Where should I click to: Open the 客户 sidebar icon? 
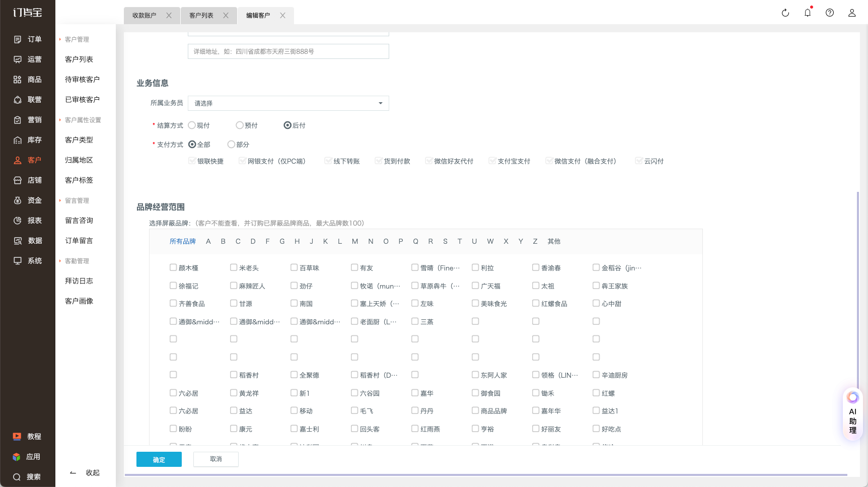tap(18, 160)
